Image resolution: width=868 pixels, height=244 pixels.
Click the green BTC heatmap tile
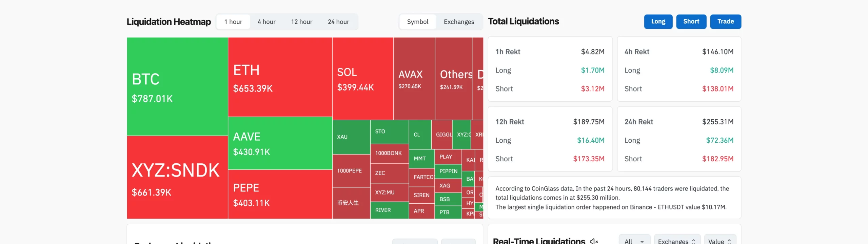pos(177,86)
